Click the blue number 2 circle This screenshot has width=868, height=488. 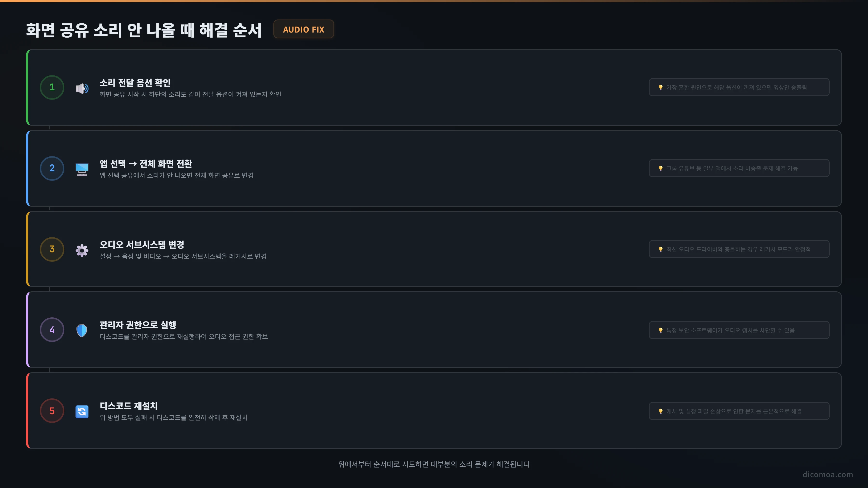point(52,168)
